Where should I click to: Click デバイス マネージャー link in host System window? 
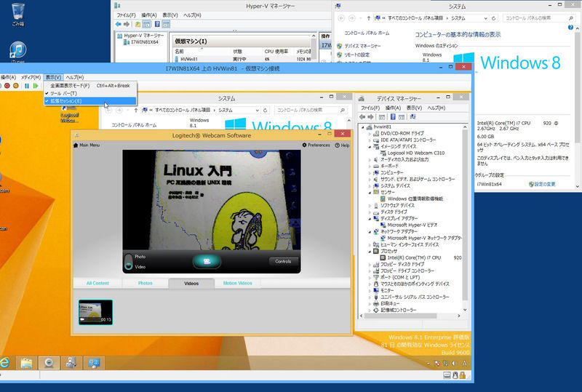(362, 46)
